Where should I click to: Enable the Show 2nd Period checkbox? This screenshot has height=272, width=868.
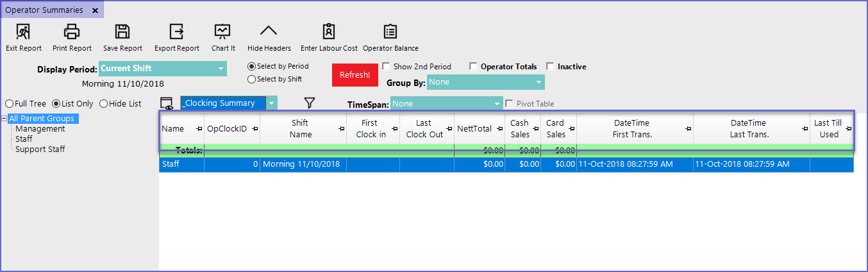(x=387, y=67)
